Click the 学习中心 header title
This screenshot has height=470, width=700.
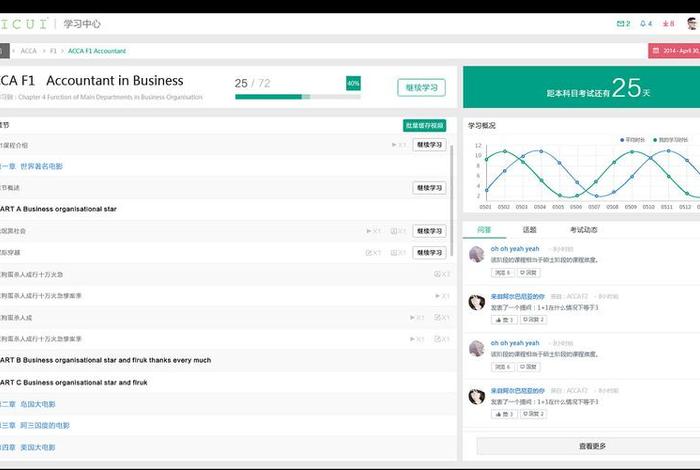(82, 24)
